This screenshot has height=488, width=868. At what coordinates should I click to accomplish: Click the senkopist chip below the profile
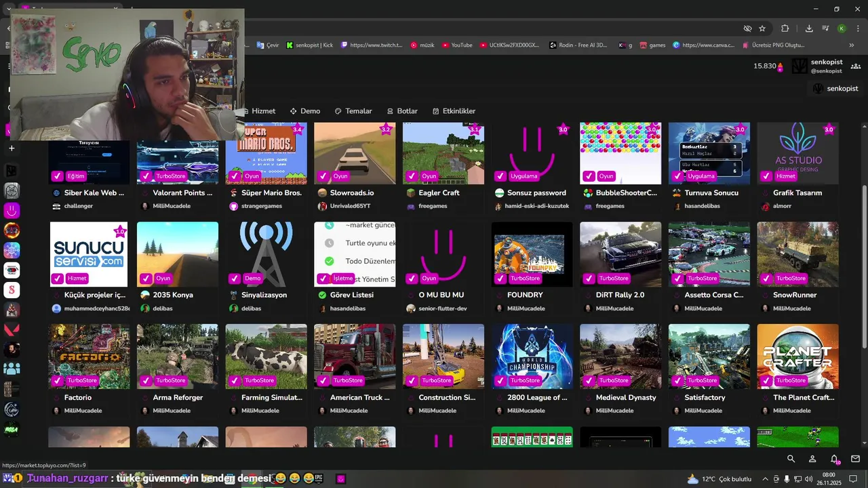coord(835,89)
